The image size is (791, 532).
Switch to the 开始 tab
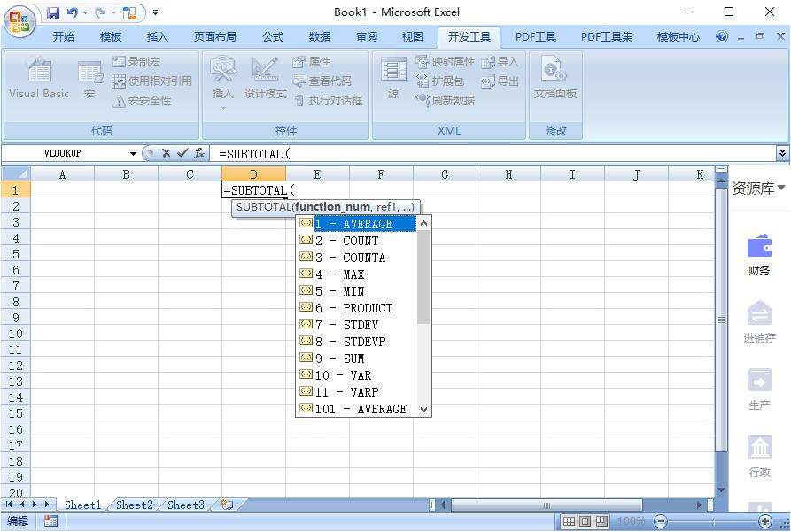coord(64,36)
